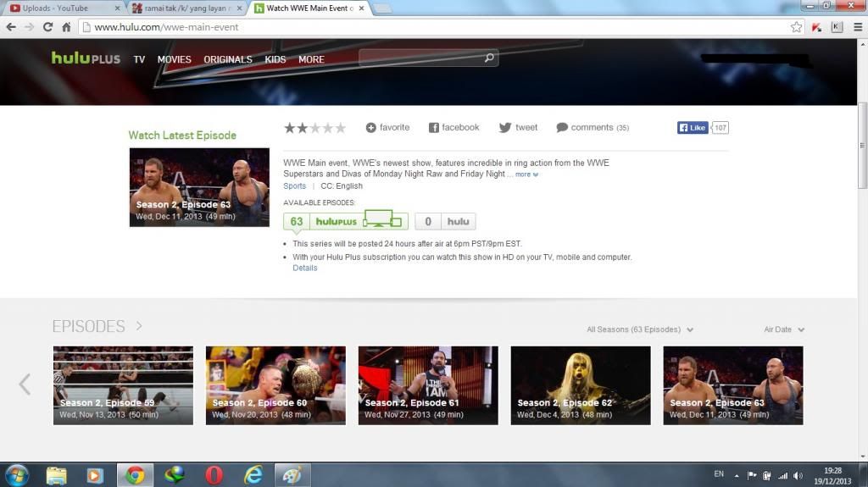Expand description with the more link
Image resolution: width=868 pixels, height=487 pixels.
pos(526,174)
